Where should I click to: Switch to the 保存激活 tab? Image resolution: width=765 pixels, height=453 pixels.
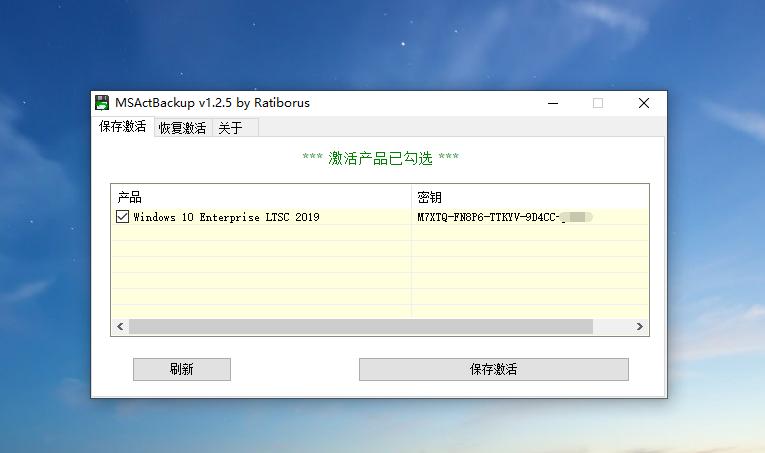(122, 127)
